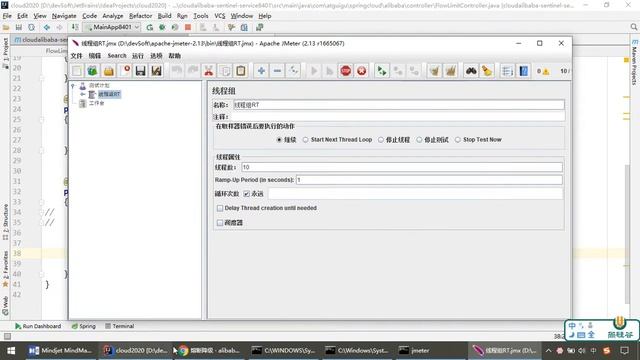Open the 帮助 menu in JMeter
Screen dimensions: 640x360
point(175,56)
